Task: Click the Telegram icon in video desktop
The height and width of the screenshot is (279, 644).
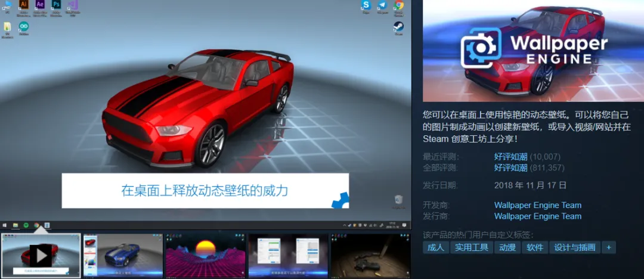Action: (382, 5)
